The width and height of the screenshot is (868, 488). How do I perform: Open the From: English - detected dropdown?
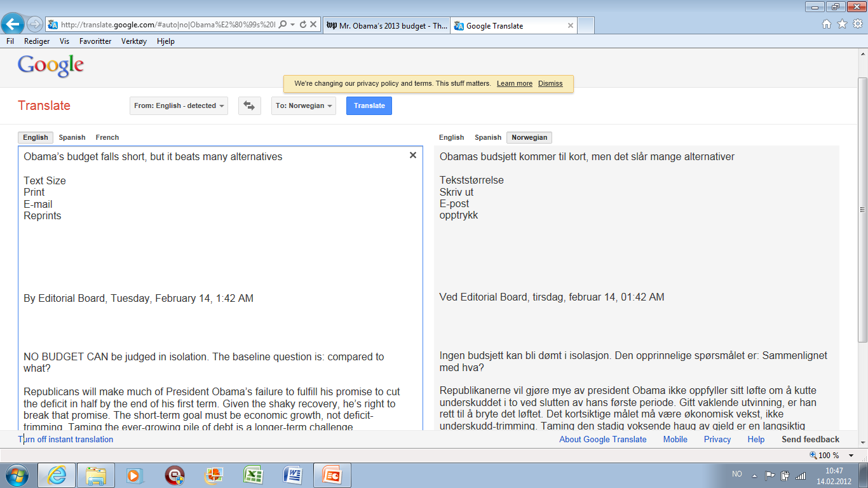[x=179, y=105]
